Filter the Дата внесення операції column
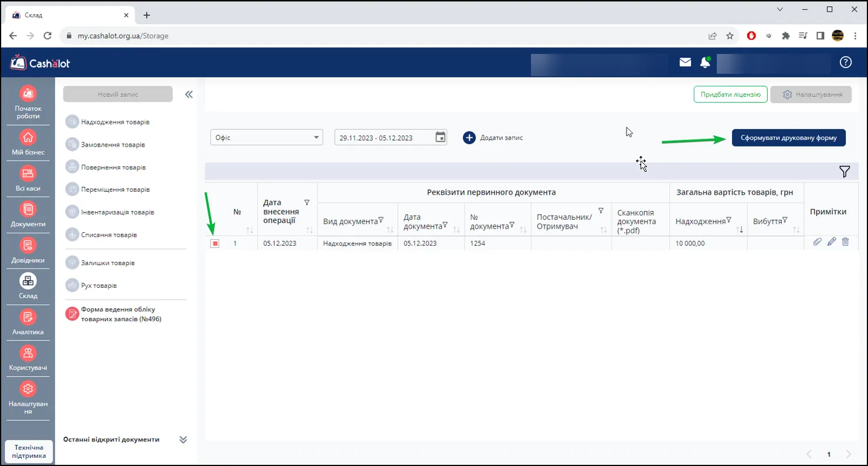Screen dimensions: 868x466 (307, 202)
